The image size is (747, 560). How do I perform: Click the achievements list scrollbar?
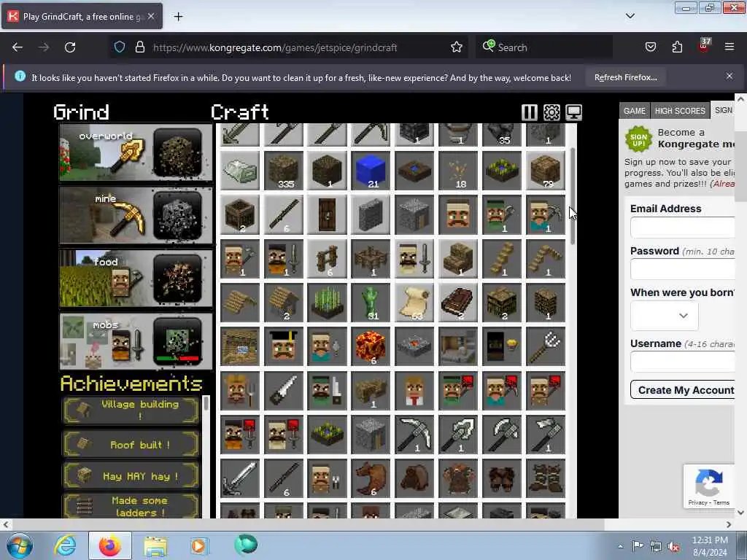tap(206, 404)
